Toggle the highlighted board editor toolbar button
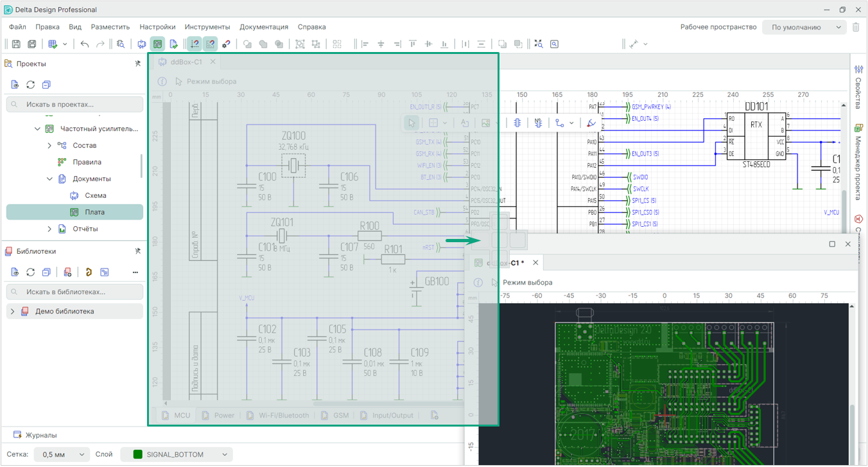 (157, 44)
